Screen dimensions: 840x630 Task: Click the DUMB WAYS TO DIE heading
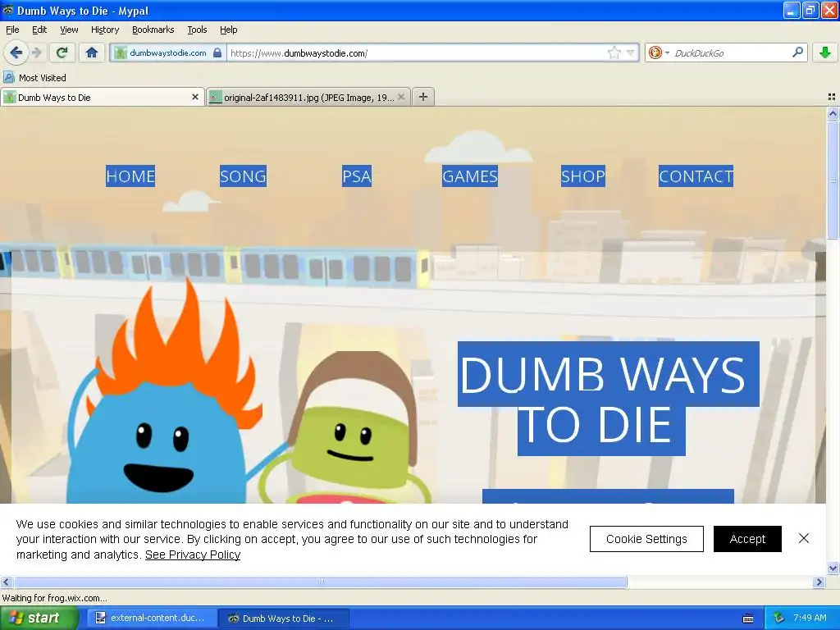(x=609, y=399)
